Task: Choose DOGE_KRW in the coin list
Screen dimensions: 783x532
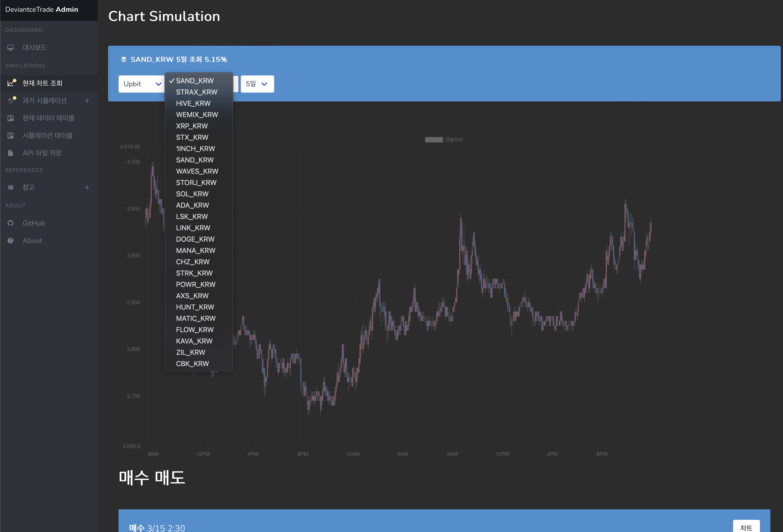Action: click(195, 239)
